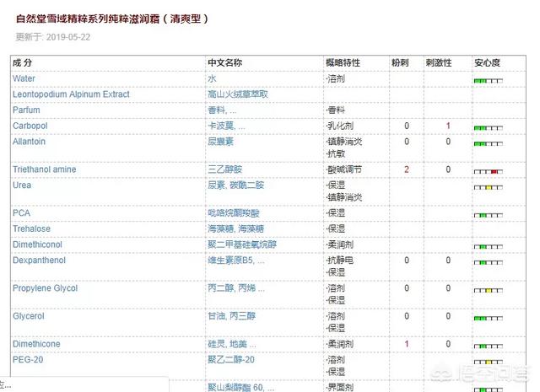
Task: Open the Dimethicone ingredient link
Action: coord(36,344)
